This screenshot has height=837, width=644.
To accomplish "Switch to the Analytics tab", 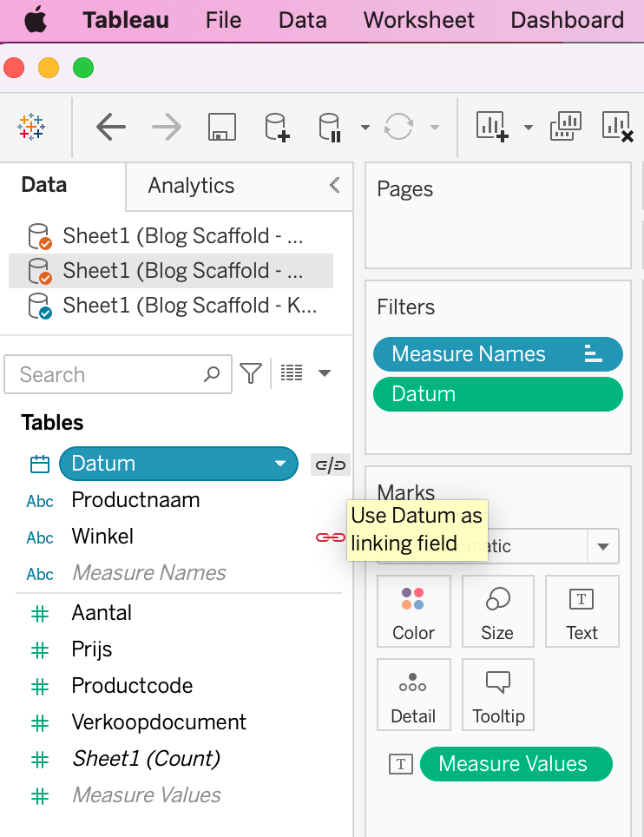I will point(191,186).
